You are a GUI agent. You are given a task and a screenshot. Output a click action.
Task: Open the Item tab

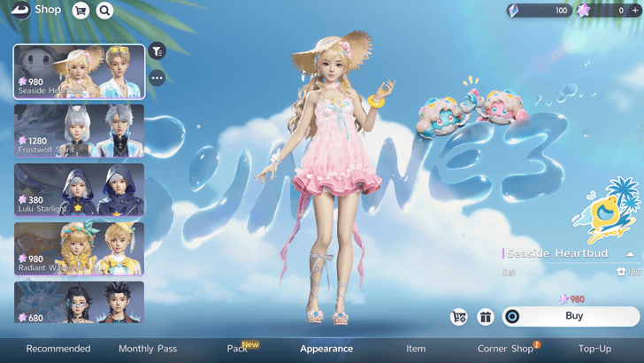[x=416, y=349]
